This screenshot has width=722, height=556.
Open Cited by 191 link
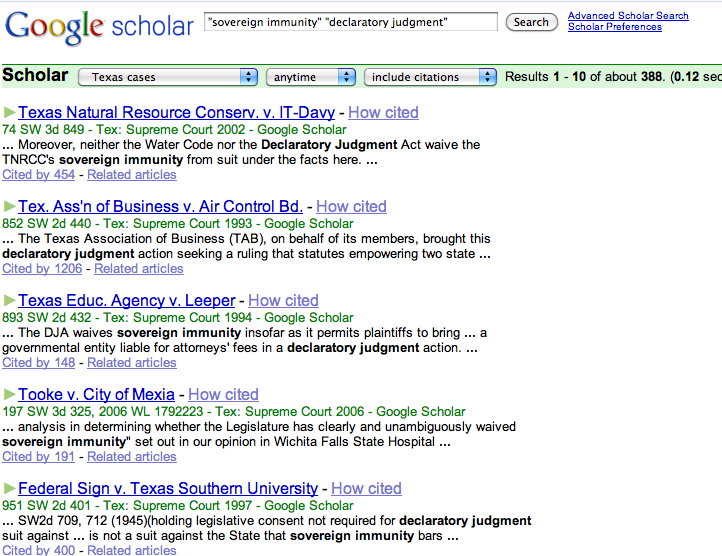coord(39,457)
